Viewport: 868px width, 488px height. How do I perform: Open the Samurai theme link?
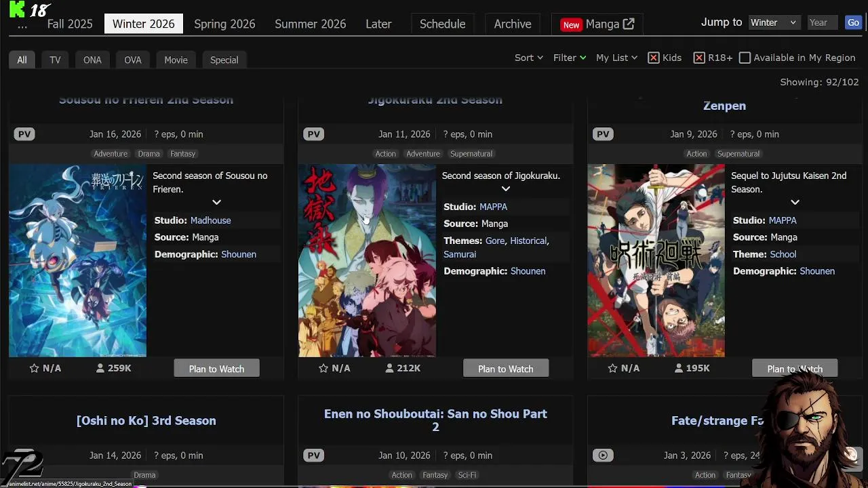click(x=460, y=254)
